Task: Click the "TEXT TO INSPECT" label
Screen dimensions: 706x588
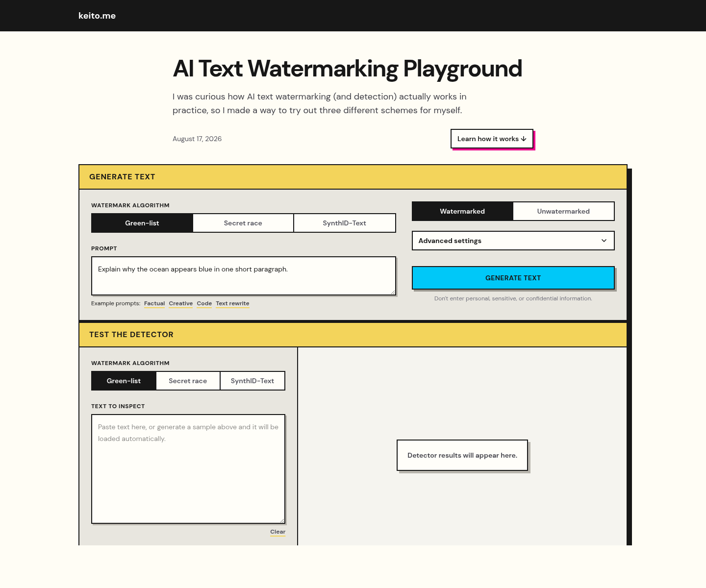Action: click(118, 406)
